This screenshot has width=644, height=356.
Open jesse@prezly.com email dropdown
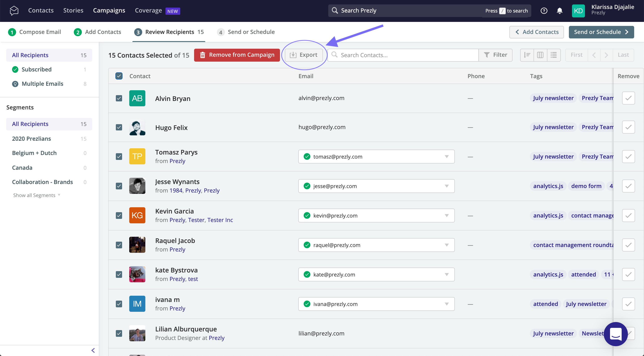point(376,186)
